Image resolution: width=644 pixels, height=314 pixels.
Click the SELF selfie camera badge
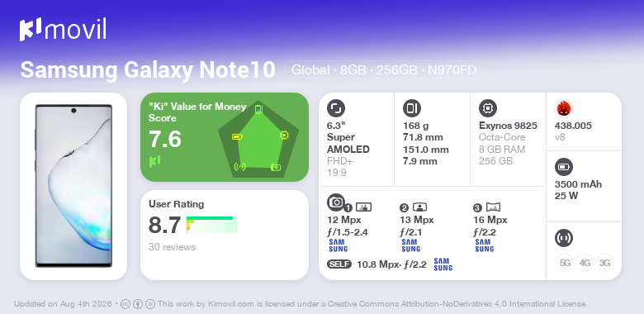pyautogui.click(x=339, y=264)
